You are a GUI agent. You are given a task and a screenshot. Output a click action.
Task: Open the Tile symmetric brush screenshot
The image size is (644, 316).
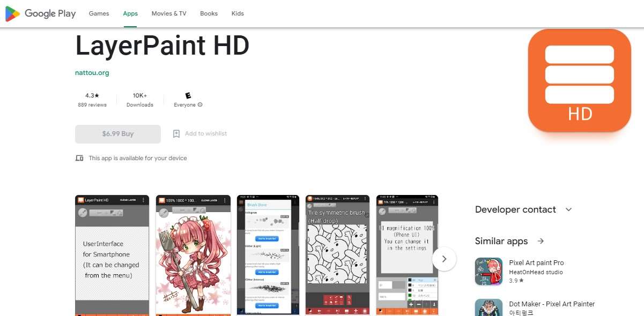337,255
